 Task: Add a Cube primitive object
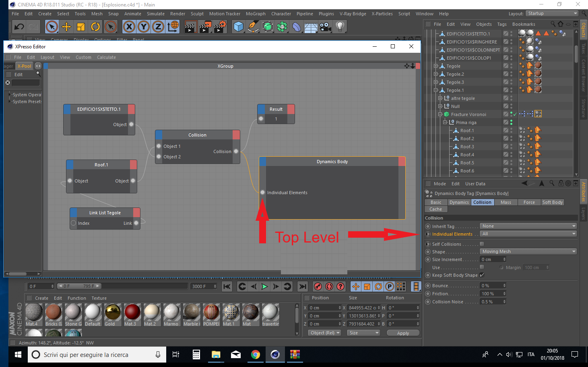coord(238,27)
